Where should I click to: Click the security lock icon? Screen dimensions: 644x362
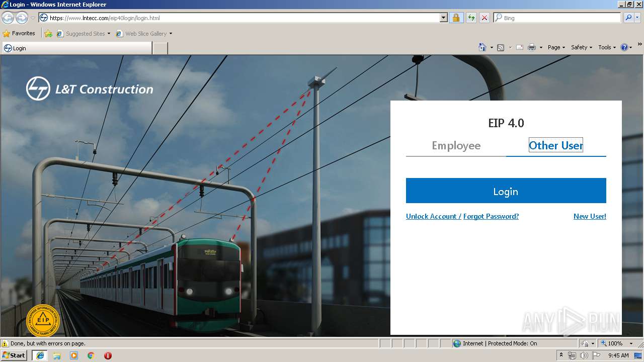(x=456, y=18)
